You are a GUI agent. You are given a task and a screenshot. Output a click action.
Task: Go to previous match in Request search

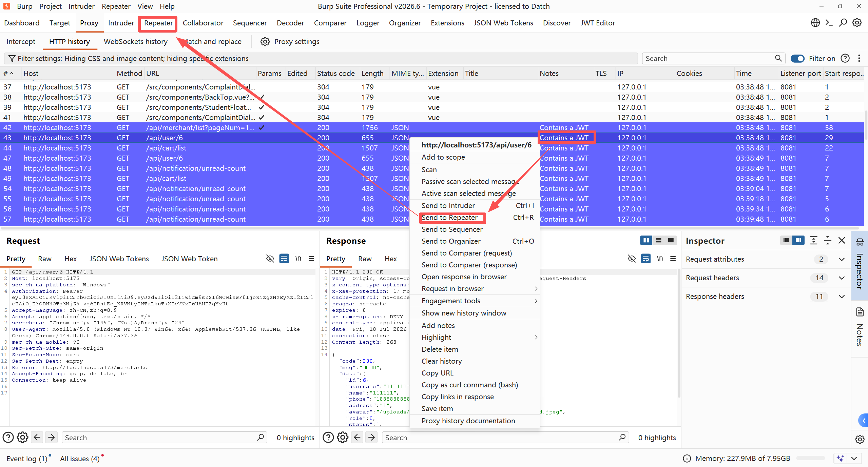click(x=37, y=438)
